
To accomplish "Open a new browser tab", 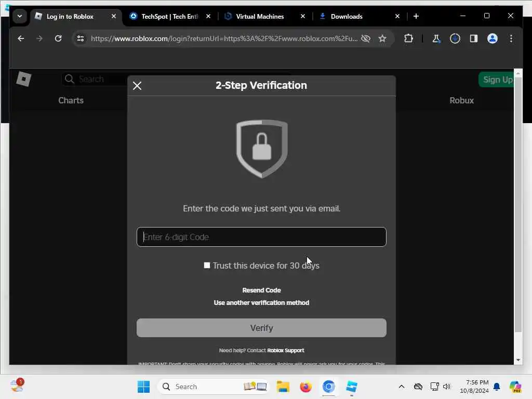I will coord(416,16).
